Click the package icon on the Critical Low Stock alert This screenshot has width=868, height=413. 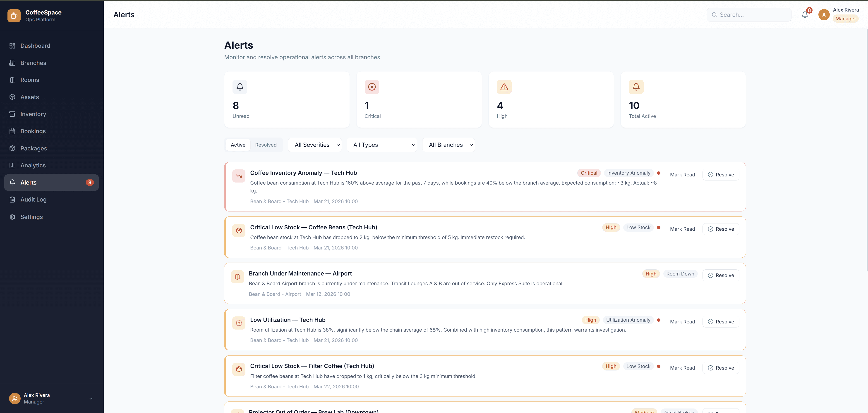pos(239,230)
